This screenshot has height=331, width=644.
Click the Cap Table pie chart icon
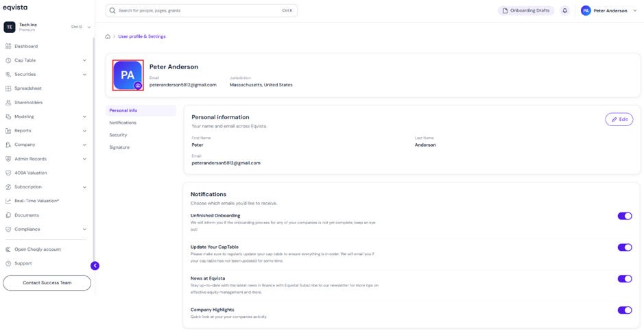click(8, 60)
